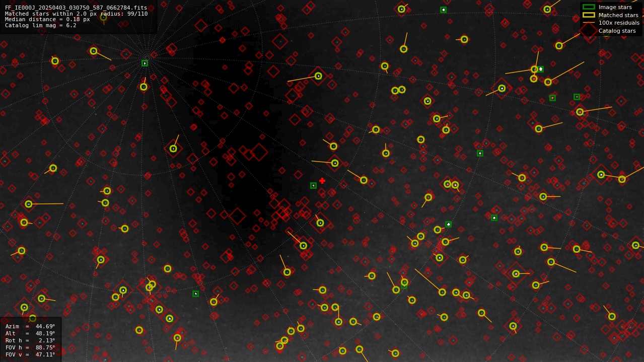Image resolution: width=644 pixels, height=362 pixels.
Task: Click the "100x residuals" legend label
Action: point(619,23)
